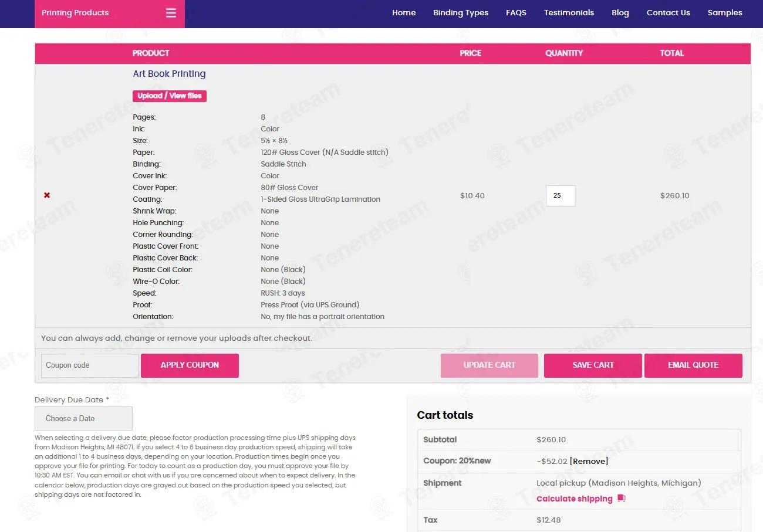Select the tax amount $12.48
Screen dimensions: 763x532
[x=548, y=520]
